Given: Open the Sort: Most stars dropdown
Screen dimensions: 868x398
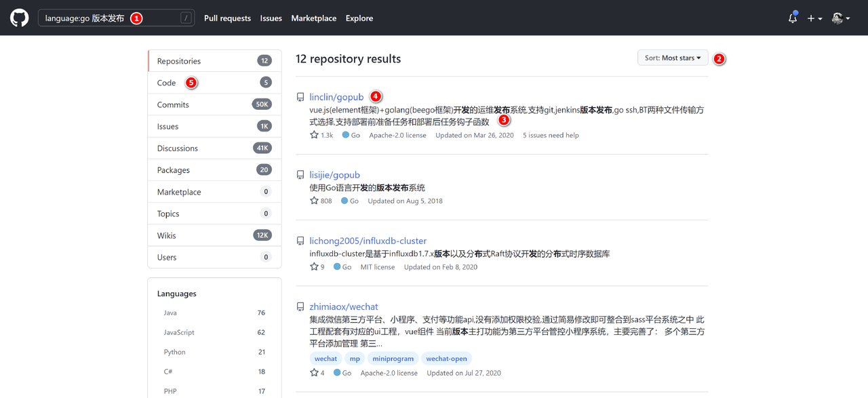Looking at the screenshot, I should coord(672,58).
